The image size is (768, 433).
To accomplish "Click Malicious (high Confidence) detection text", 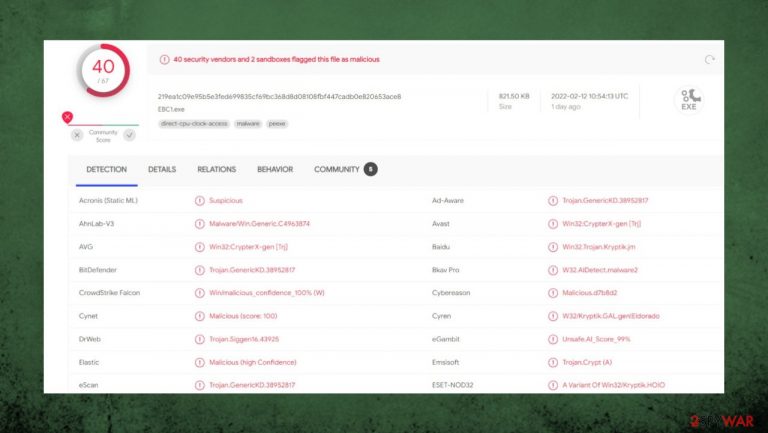I will click(253, 362).
